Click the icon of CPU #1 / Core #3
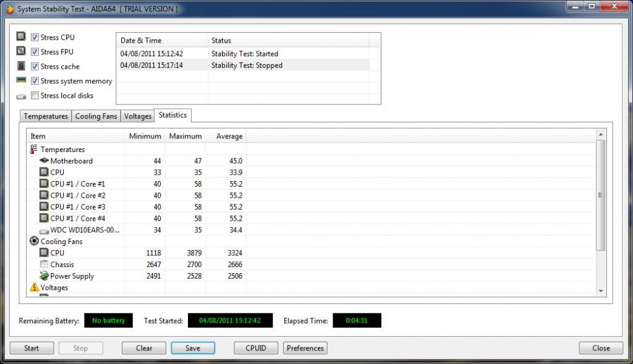 pos(44,206)
